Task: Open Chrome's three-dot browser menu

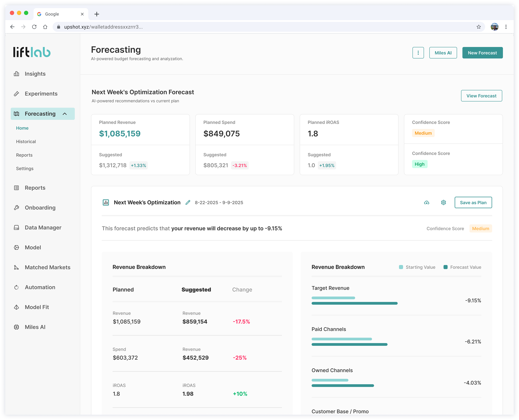Action: 506,27
